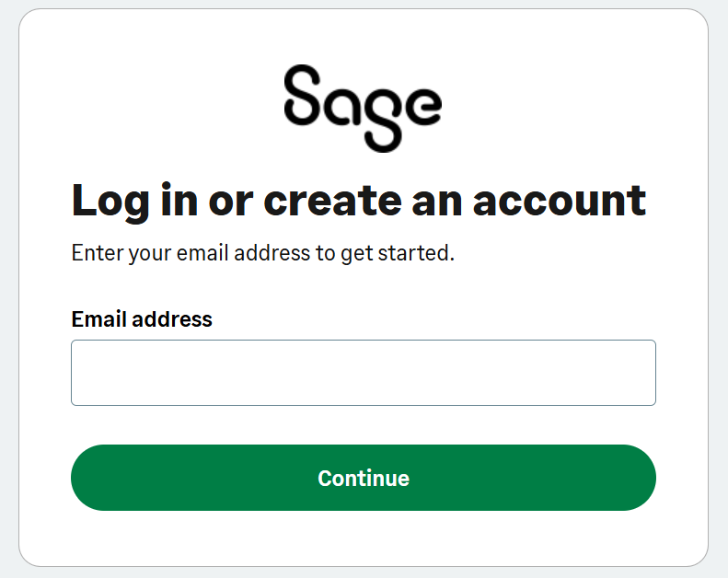Click the right end of the email input

pyautogui.click(x=635, y=373)
